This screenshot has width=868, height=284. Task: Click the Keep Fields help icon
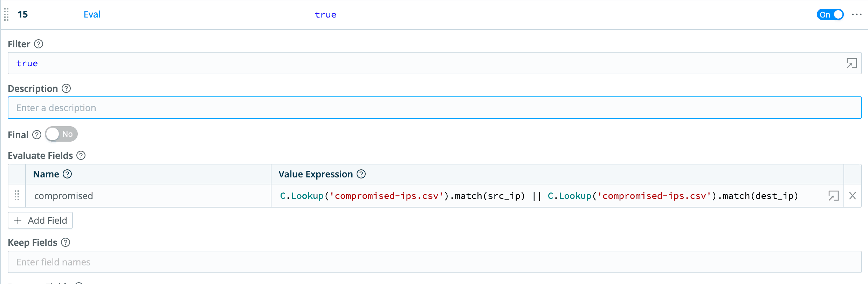pos(66,243)
